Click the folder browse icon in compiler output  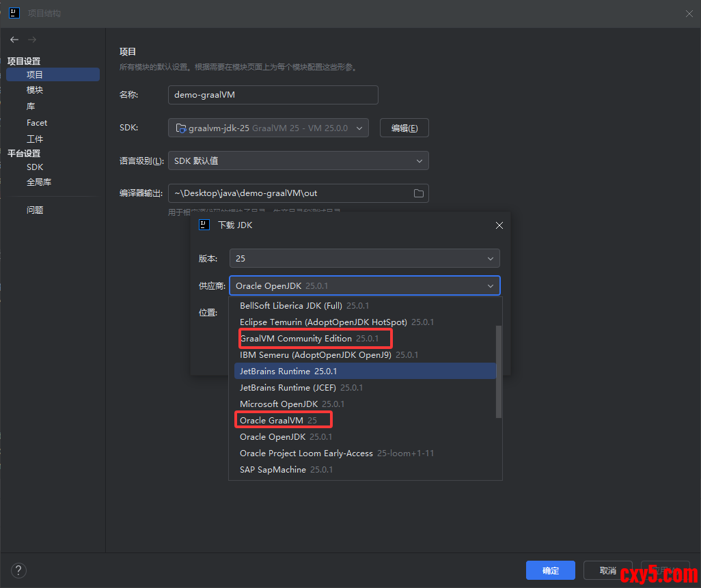(419, 193)
